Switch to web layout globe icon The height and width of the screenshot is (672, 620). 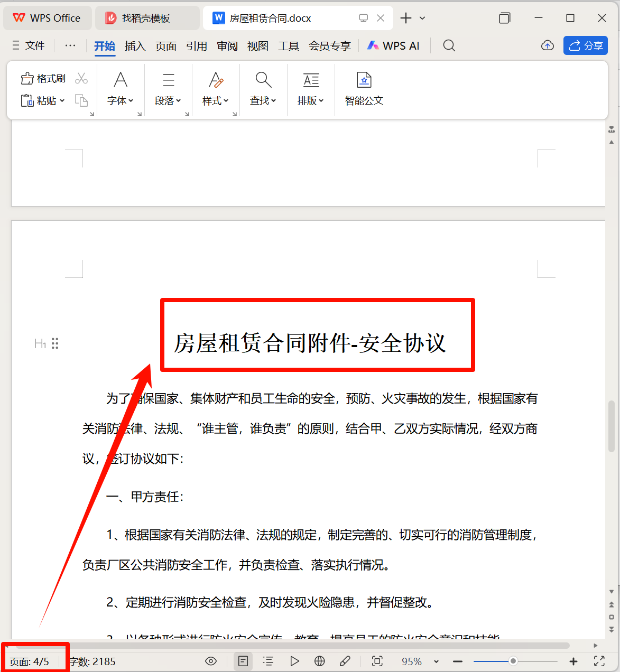(320, 661)
